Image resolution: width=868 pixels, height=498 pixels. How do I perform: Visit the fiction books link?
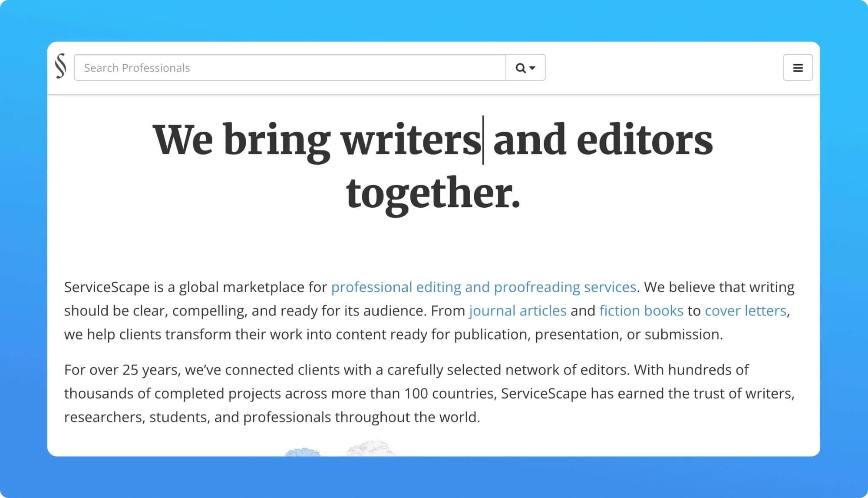point(641,310)
